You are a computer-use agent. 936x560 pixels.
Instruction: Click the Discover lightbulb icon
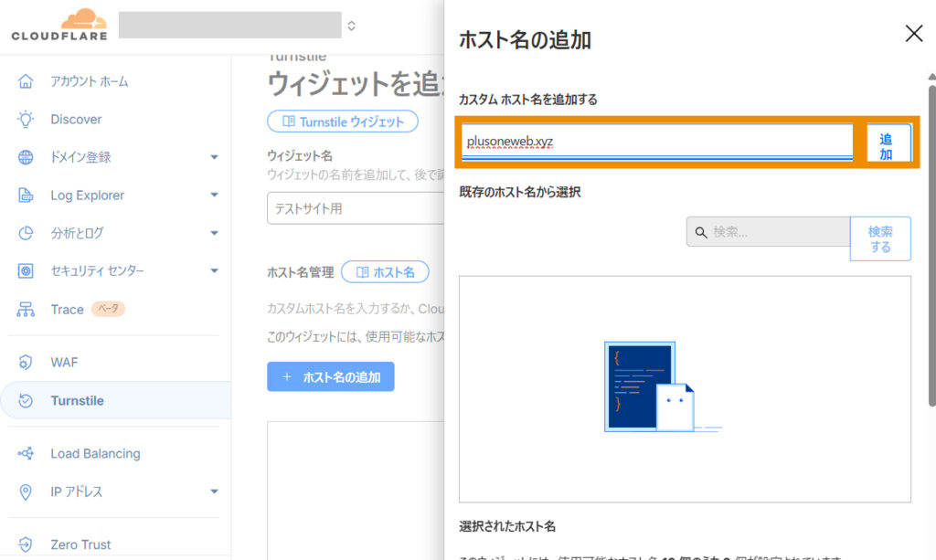pyautogui.click(x=26, y=120)
